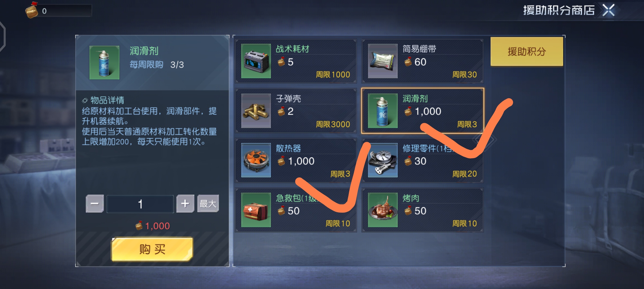Choose the 修理零件 repair parts icon

383,160
